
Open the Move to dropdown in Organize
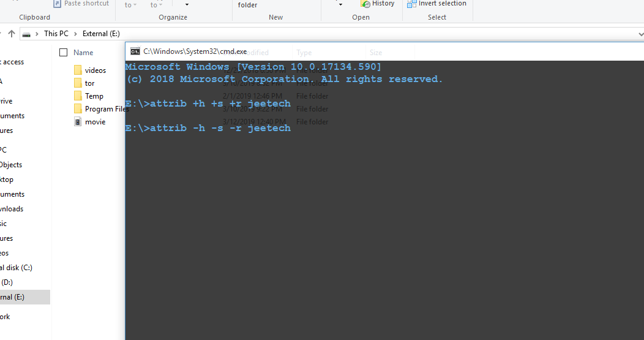coord(130,5)
